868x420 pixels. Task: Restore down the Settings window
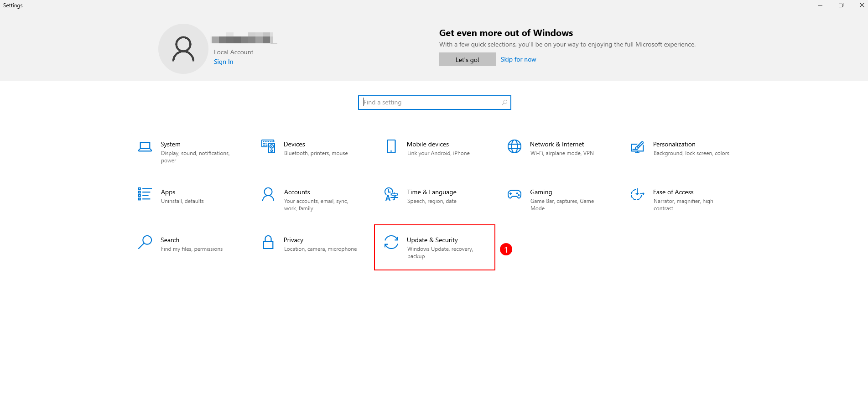pyautogui.click(x=841, y=5)
